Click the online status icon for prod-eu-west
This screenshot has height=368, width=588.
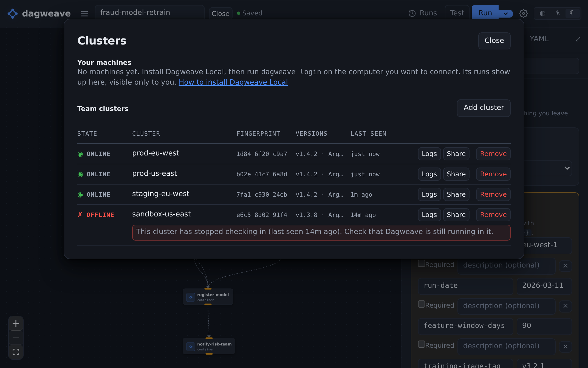pyautogui.click(x=80, y=154)
